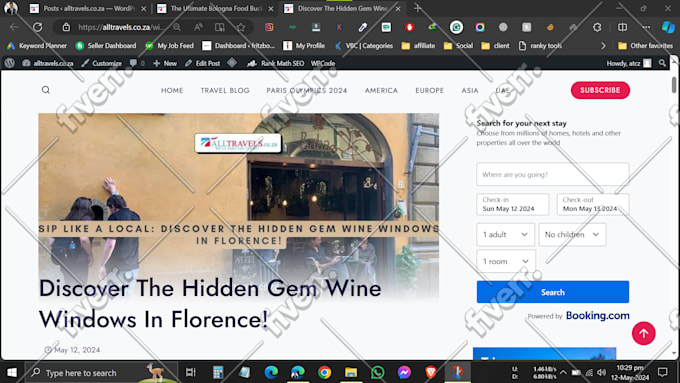This screenshot has width=680, height=383.
Task: Open the EUROPE menu item
Action: (x=430, y=90)
